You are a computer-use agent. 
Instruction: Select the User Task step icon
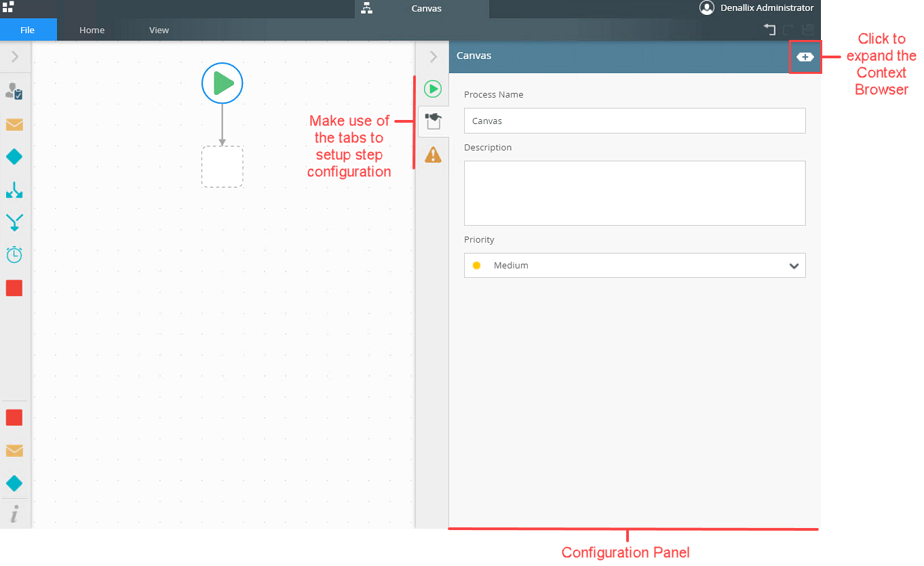click(14, 91)
